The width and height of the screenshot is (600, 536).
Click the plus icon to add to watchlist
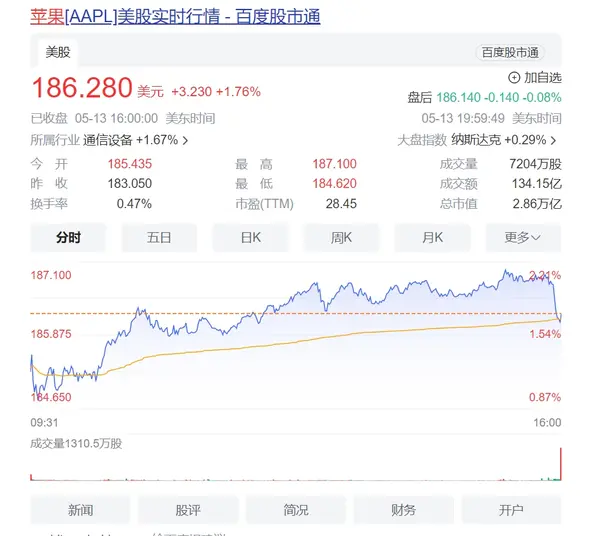click(x=514, y=77)
